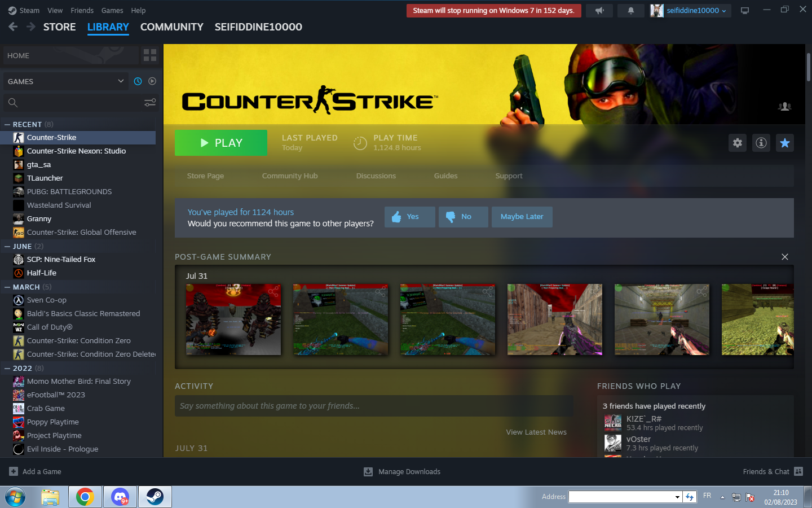The image size is (812, 508).
Task: Click the main page vertical scrollbar
Action: (808, 68)
